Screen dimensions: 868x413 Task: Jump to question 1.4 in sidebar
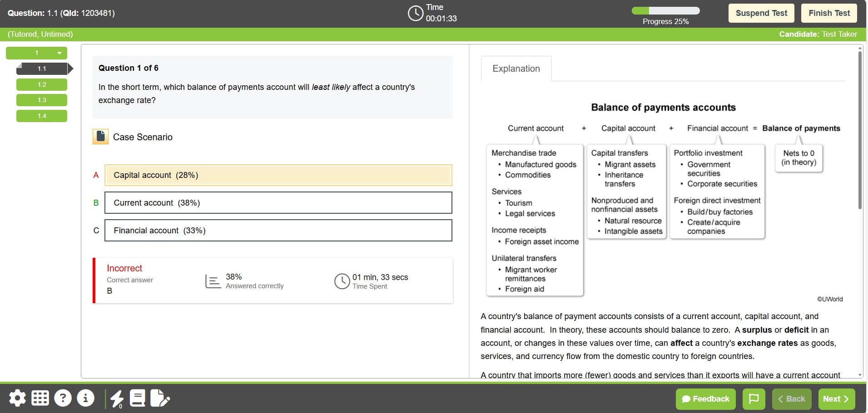pos(42,116)
